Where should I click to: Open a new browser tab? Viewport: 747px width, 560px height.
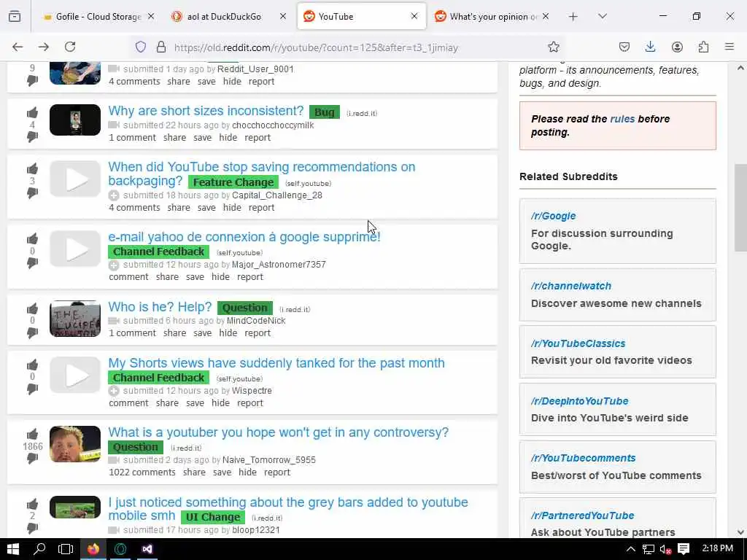[x=573, y=17]
